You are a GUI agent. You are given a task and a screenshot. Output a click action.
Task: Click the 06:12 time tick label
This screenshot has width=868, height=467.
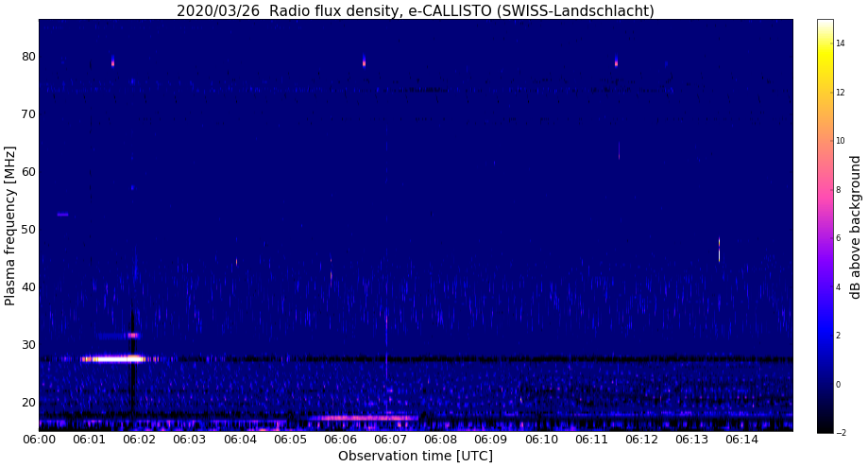tap(642, 440)
